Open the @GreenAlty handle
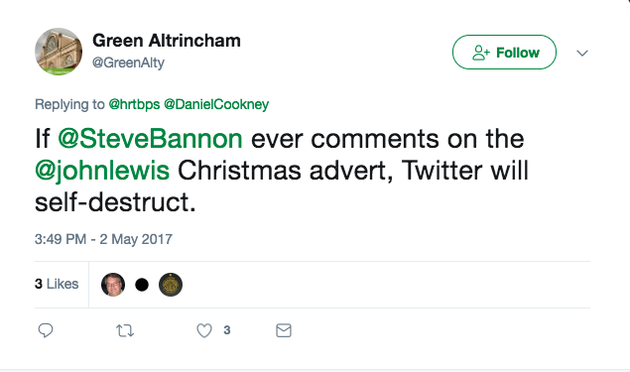Screen dimensions: 630x372 pyautogui.click(x=128, y=63)
